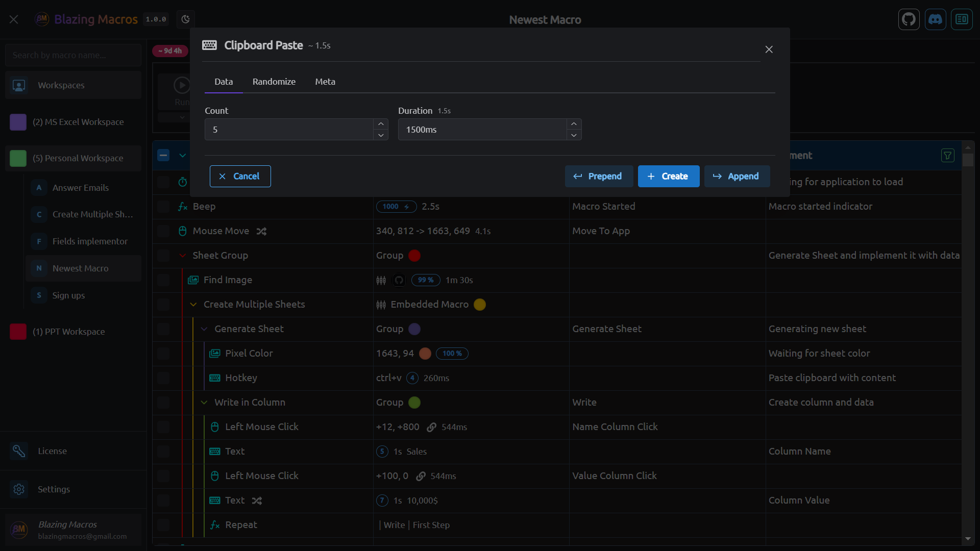Click the Hotkey keyboard icon
980x551 pixels.
click(215, 378)
